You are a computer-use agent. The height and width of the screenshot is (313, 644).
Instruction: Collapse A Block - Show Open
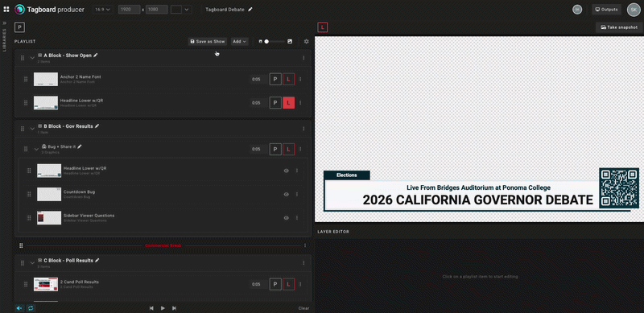32,58
